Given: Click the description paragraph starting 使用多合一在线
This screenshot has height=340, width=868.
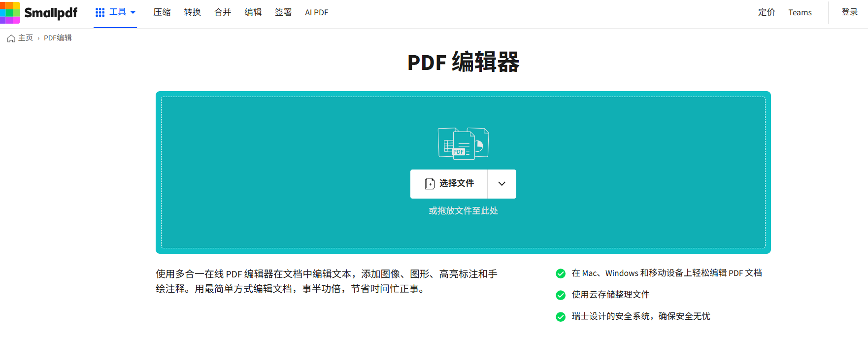Looking at the screenshot, I should coord(327,281).
